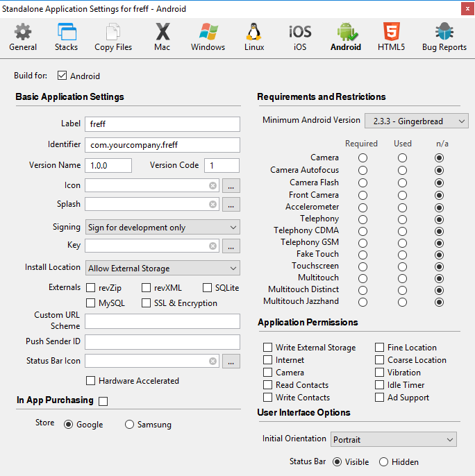Clear the Icon file field
Viewport: 475px width, 476px height.
click(x=212, y=186)
